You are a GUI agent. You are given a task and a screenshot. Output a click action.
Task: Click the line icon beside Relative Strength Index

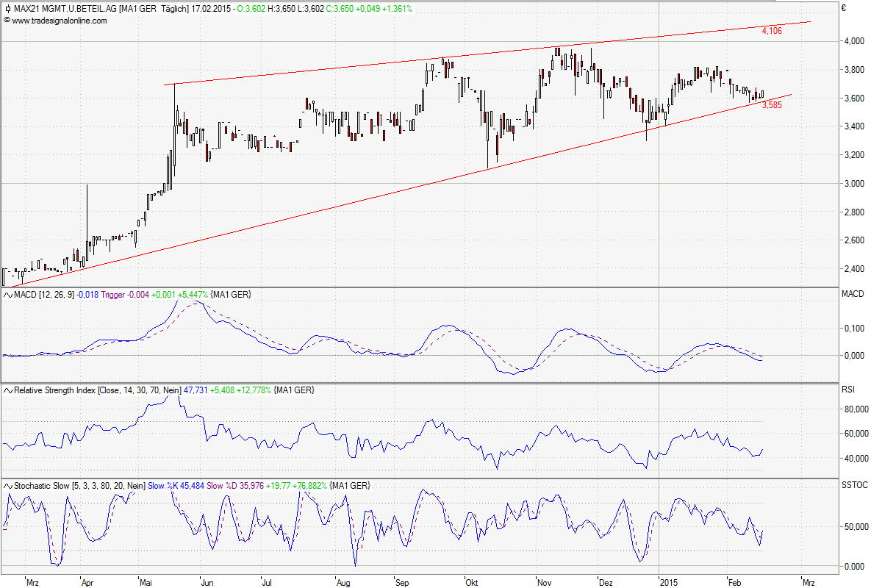[8, 390]
